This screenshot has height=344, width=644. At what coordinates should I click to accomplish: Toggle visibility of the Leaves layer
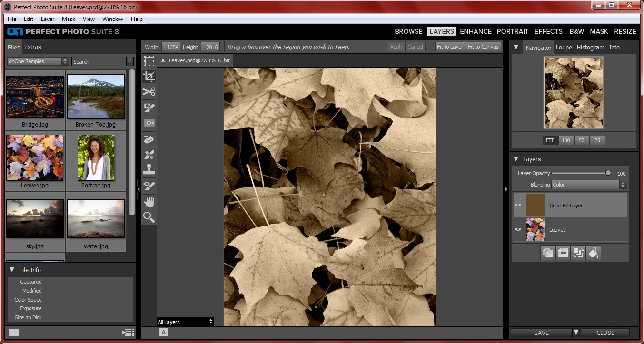pyautogui.click(x=518, y=230)
